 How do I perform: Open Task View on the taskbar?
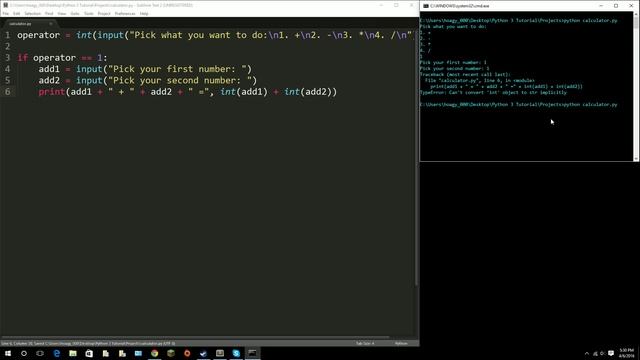(x=40, y=353)
